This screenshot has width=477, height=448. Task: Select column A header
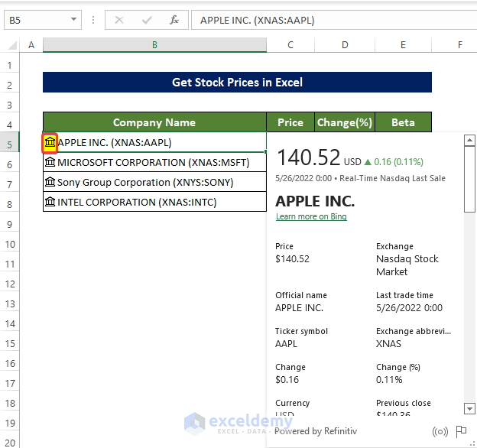coord(31,45)
